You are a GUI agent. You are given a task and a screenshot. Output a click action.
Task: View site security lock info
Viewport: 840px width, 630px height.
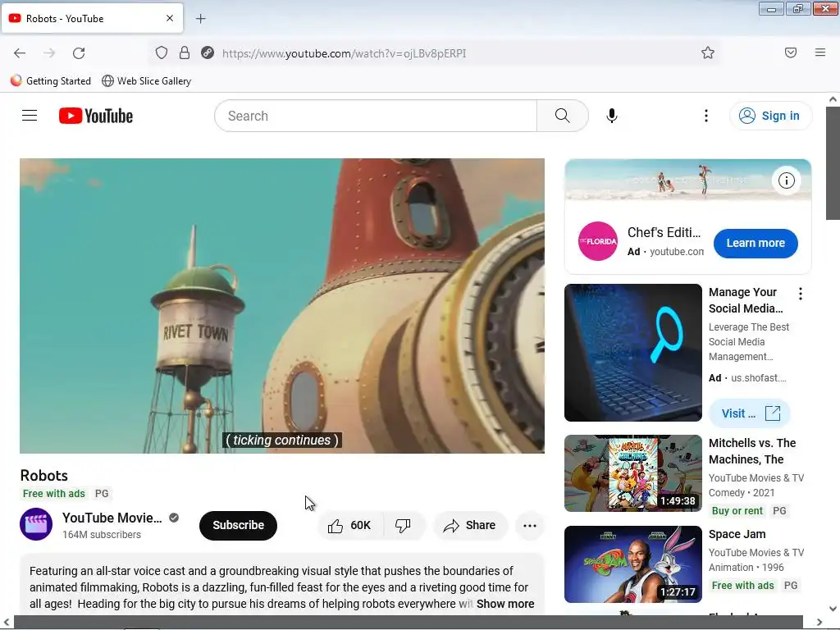coord(185,53)
